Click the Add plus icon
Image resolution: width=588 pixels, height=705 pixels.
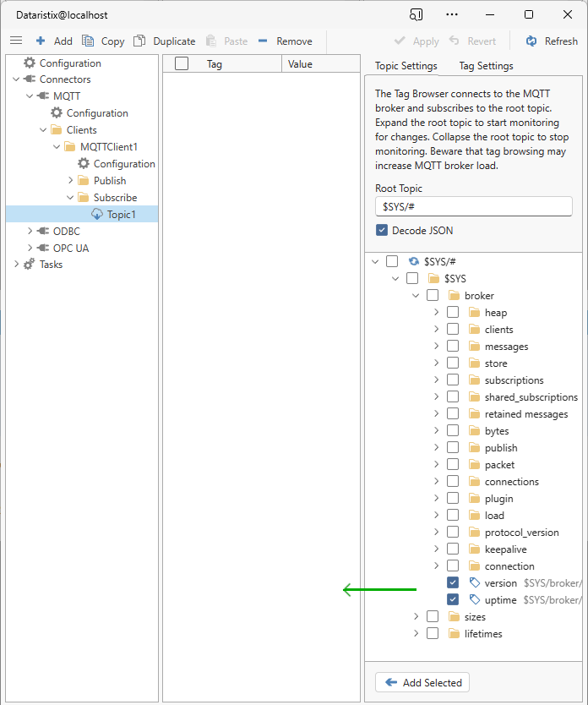[41, 41]
